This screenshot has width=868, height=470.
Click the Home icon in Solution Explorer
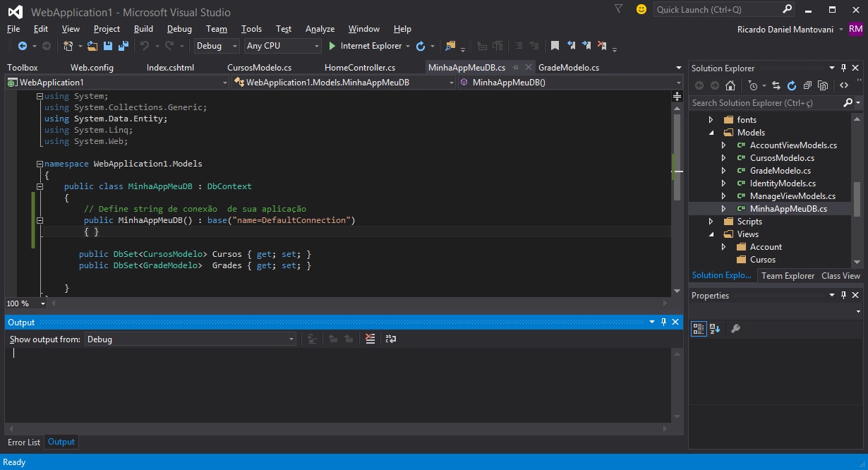pyautogui.click(x=730, y=85)
